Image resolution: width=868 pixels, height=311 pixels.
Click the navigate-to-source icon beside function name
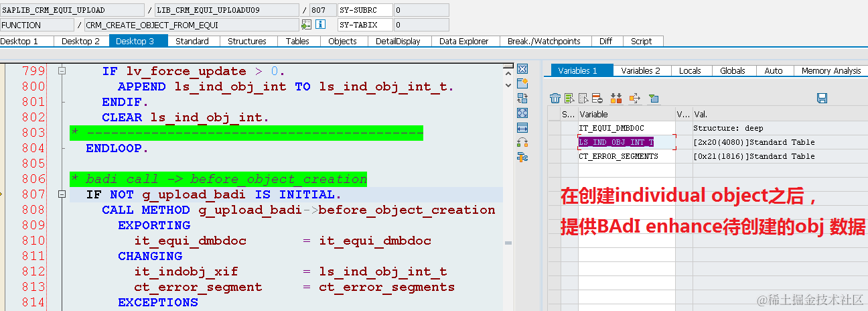[x=306, y=25]
